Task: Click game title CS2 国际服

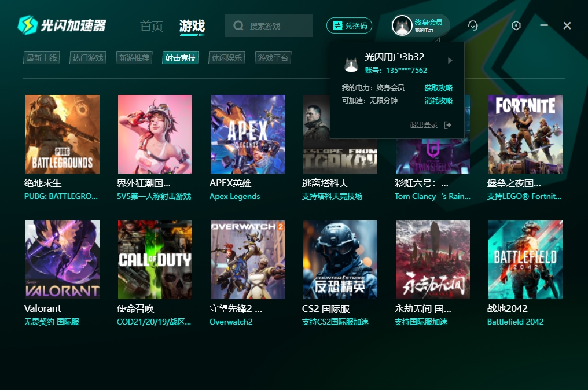Action: (x=326, y=308)
